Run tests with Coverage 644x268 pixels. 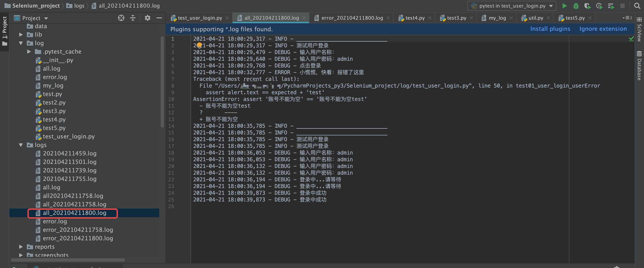(587, 6)
